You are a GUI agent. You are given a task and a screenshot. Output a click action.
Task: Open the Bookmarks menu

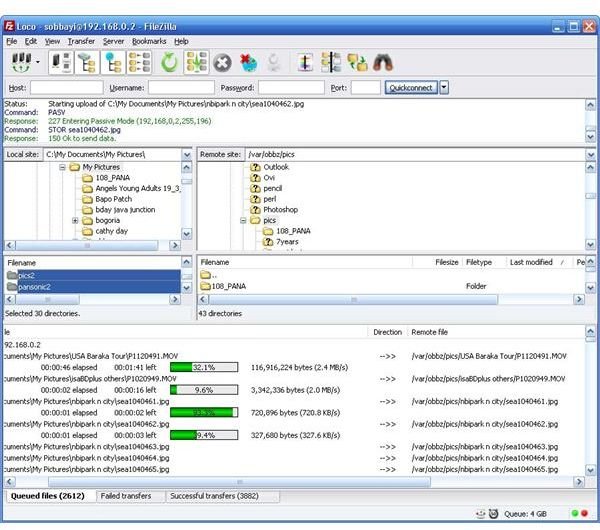[x=149, y=41]
